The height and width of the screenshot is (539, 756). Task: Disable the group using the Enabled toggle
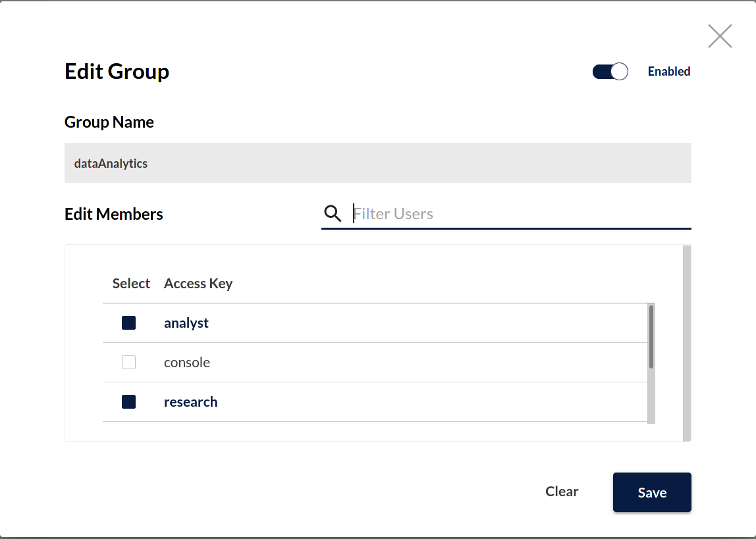coord(610,71)
